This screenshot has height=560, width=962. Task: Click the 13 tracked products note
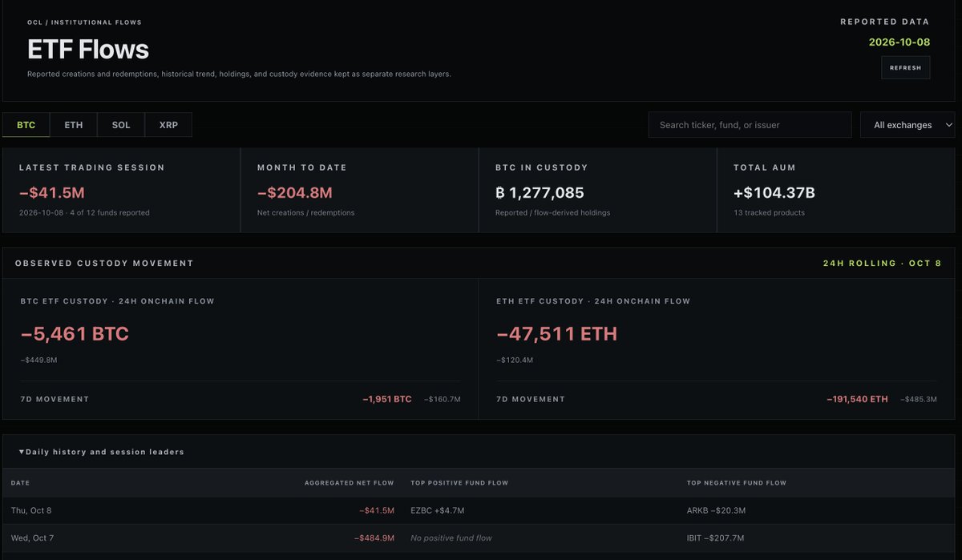click(x=769, y=212)
